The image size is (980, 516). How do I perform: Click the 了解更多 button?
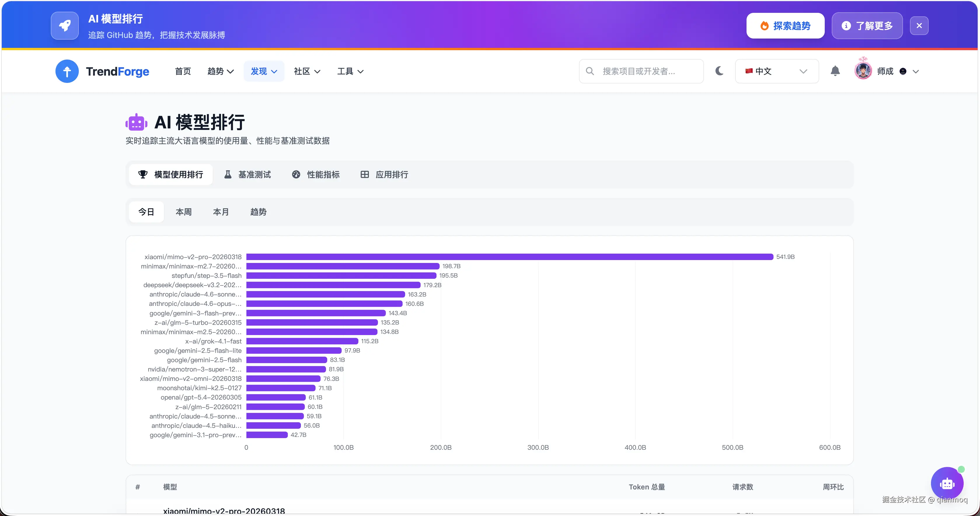tap(867, 25)
